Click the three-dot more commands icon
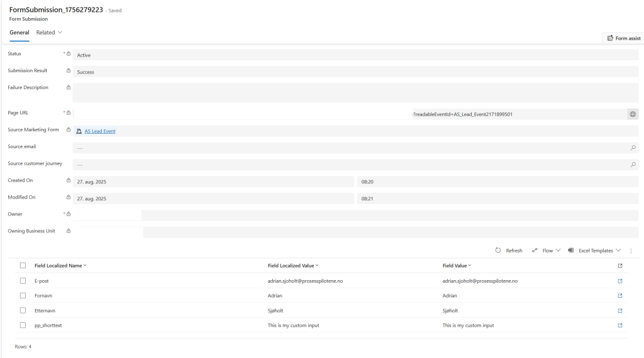The width and height of the screenshot is (644, 358). pyautogui.click(x=631, y=251)
